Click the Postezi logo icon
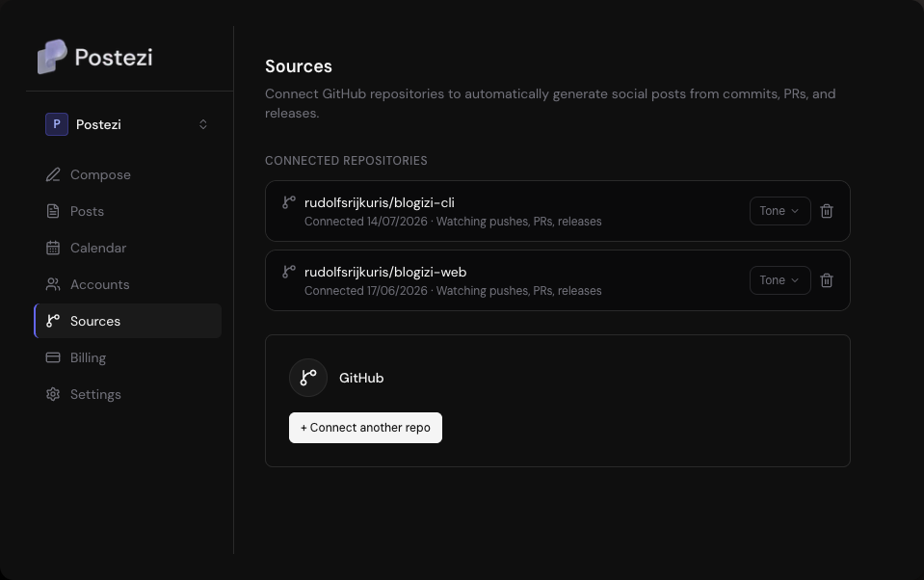The image size is (924, 580). click(52, 57)
